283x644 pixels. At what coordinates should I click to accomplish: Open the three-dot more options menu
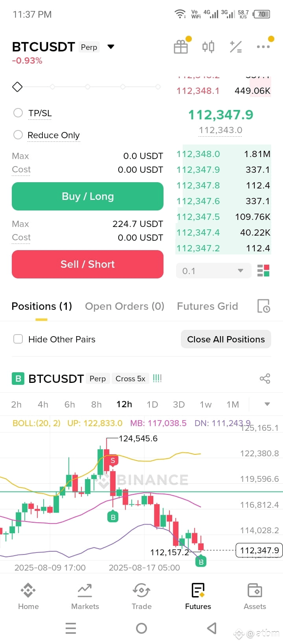263,47
